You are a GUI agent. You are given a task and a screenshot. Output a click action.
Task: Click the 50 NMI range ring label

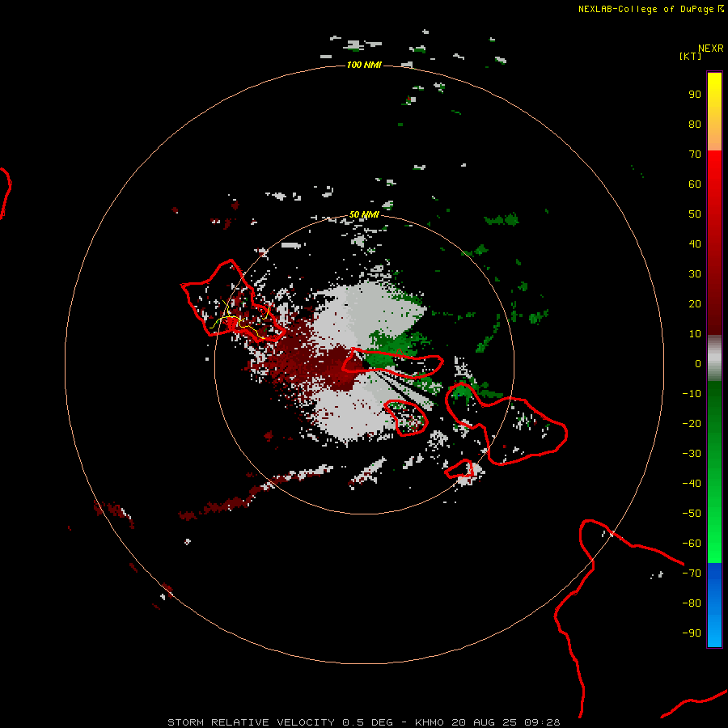point(364,214)
